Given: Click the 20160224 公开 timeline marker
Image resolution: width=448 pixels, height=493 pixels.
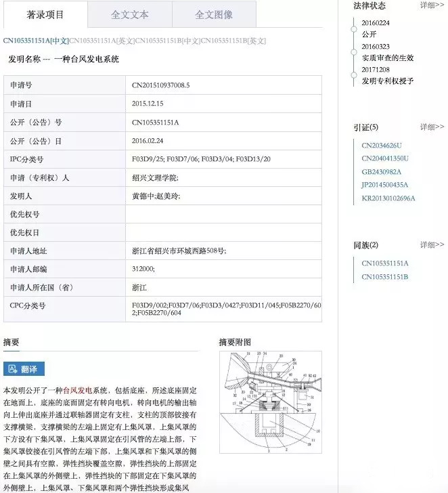Looking at the screenshot, I should click(354, 29).
